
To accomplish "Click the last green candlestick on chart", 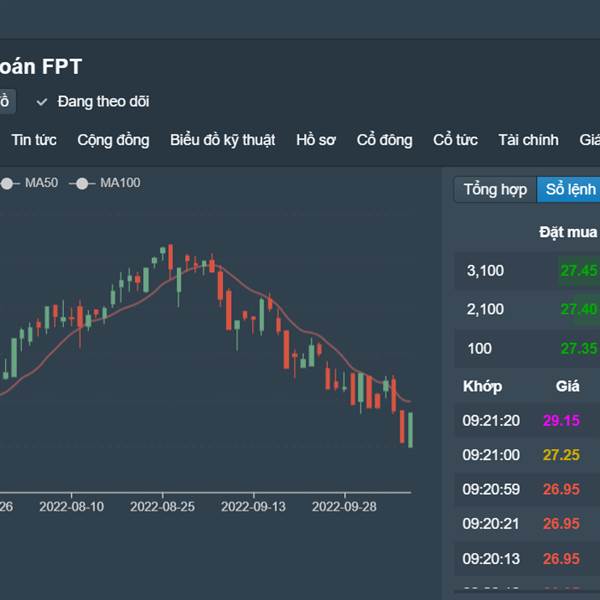I will [411, 430].
